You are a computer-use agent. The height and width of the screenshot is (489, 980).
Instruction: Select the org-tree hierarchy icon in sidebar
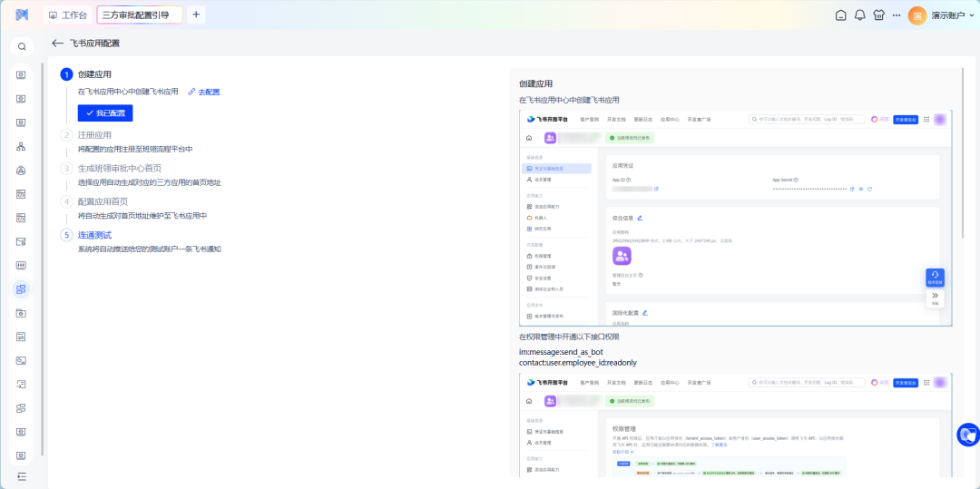point(22,146)
